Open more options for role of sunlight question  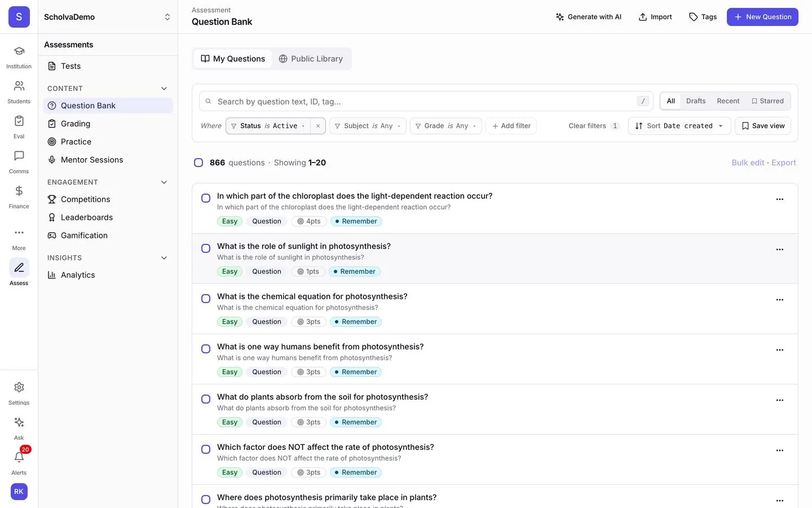pyautogui.click(x=780, y=249)
